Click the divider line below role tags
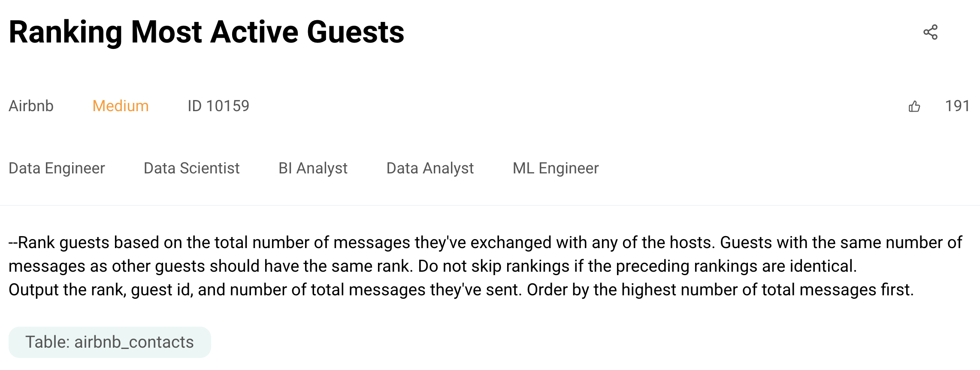The width and height of the screenshot is (980, 370). pos(490,206)
